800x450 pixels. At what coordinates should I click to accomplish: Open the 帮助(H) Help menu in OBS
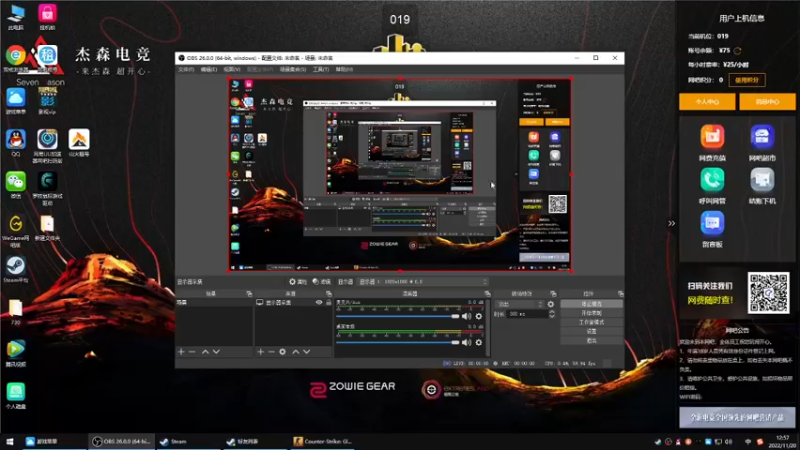pyautogui.click(x=344, y=69)
